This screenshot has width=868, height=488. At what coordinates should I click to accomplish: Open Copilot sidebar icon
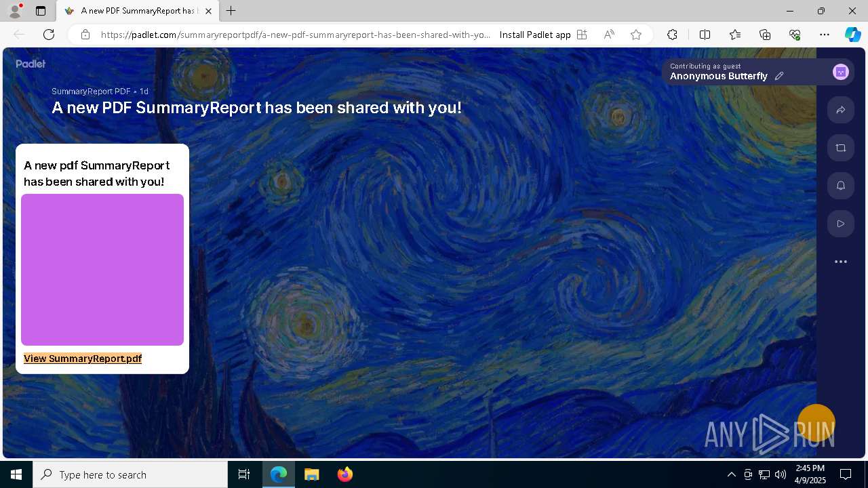852,35
